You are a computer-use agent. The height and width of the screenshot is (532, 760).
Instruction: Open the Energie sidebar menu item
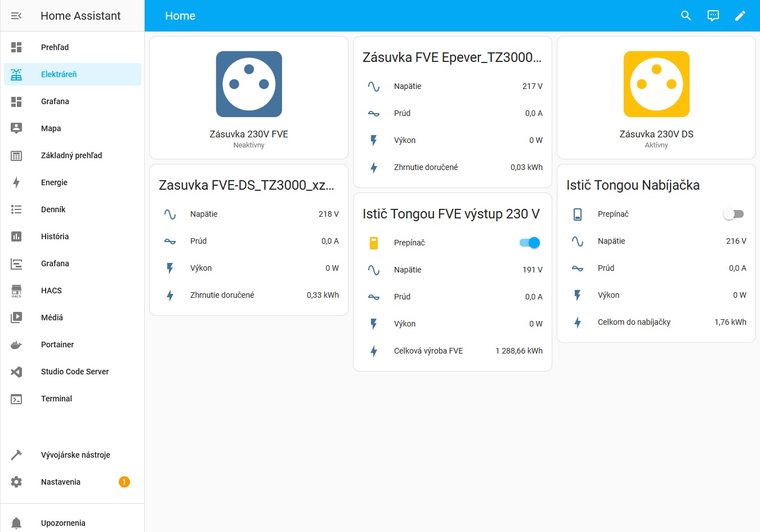click(54, 182)
